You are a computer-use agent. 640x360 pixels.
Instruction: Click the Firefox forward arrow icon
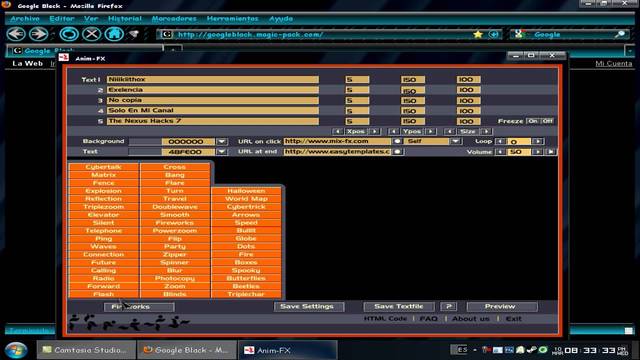38,34
